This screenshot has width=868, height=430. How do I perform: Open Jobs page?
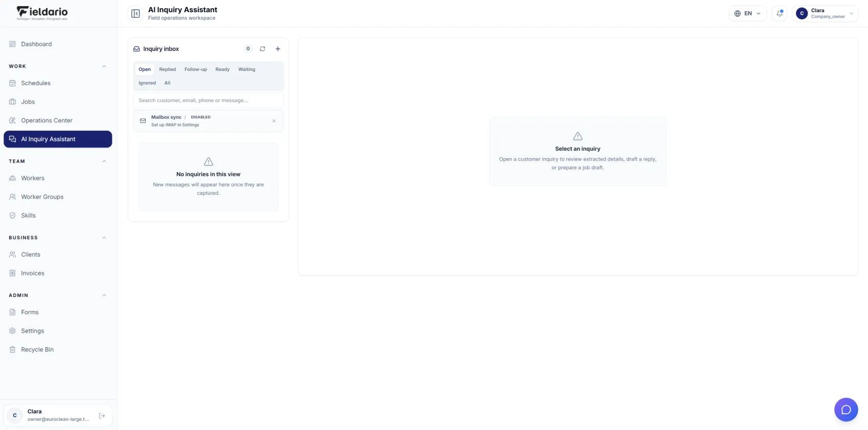58,102
